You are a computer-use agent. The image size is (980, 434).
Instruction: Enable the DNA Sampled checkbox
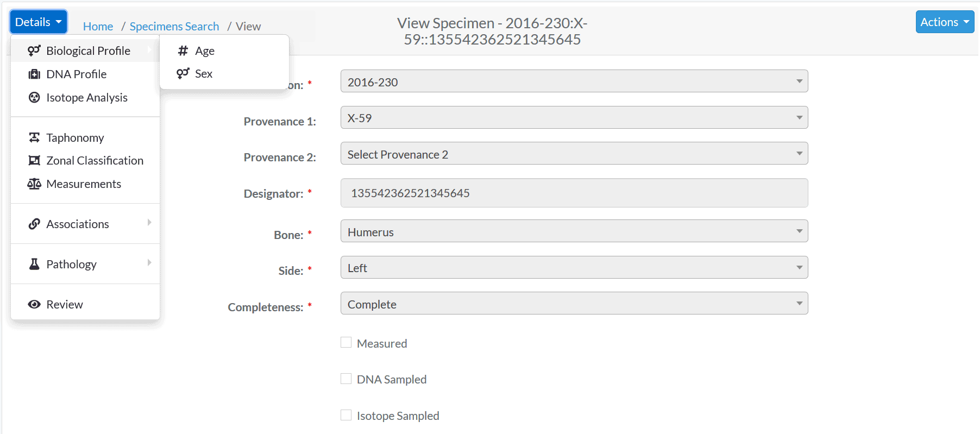pyautogui.click(x=346, y=379)
